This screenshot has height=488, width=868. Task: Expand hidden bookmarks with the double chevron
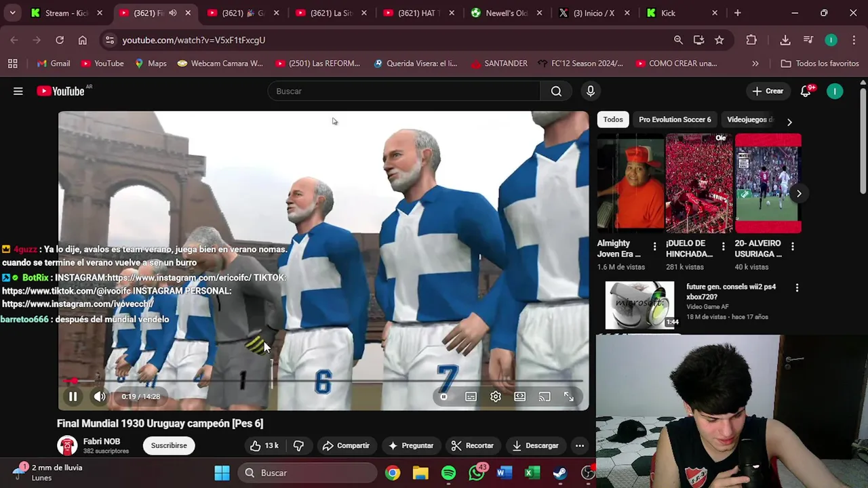pos(755,63)
